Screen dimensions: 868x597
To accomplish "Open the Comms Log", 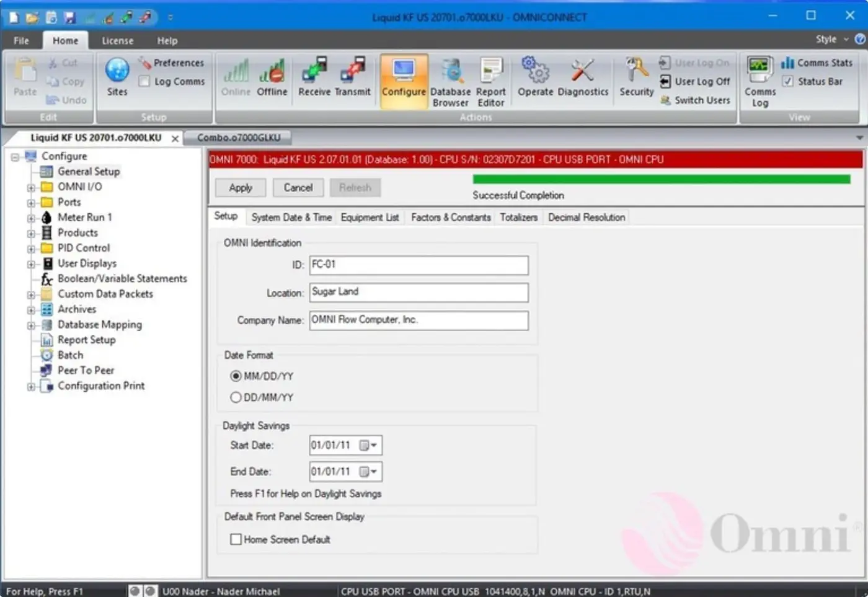I will (x=760, y=81).
